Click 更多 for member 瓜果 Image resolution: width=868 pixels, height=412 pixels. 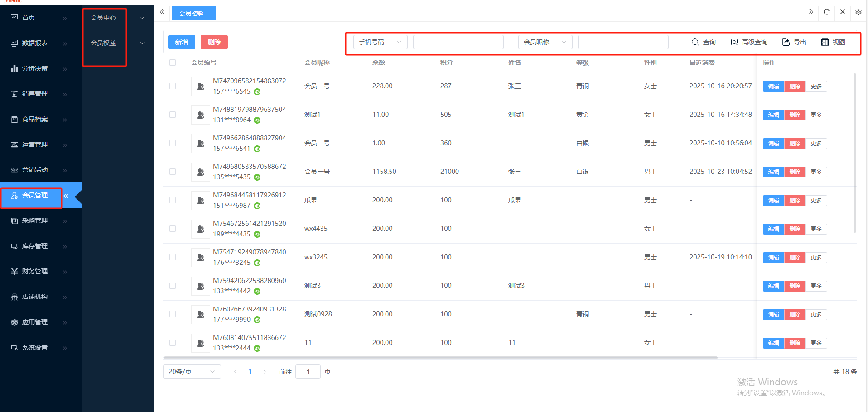(x=816, y=201)
